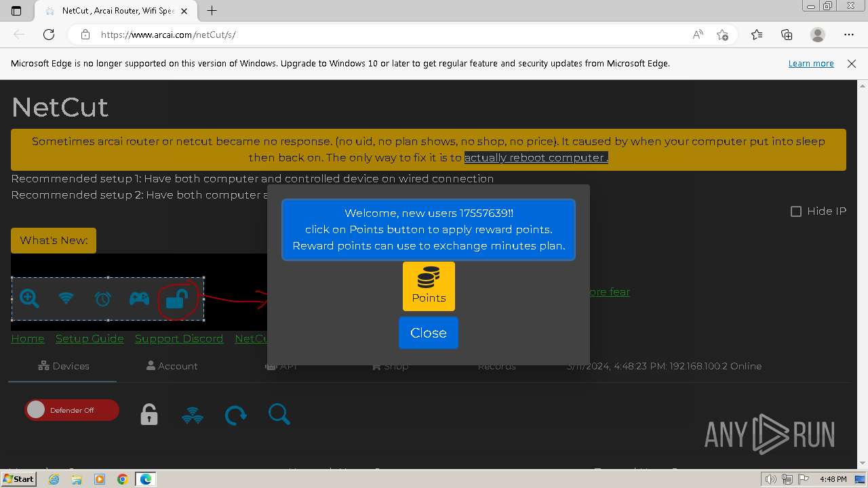Viewport: 868px width, 488px height.
Task: Add page to favorites star icon
Action: tap(722, 35)
